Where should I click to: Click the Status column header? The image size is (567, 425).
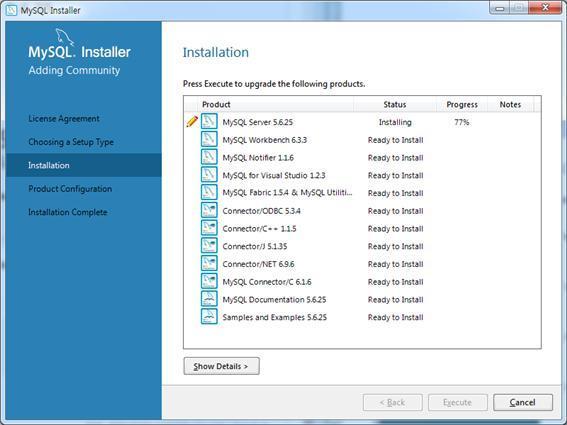(395, 105)
